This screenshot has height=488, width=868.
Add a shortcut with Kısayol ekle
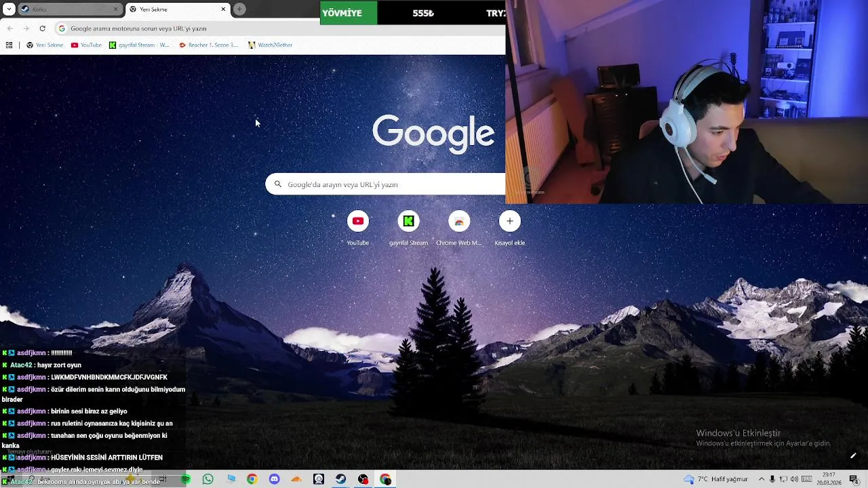click(x=510, y=228)
